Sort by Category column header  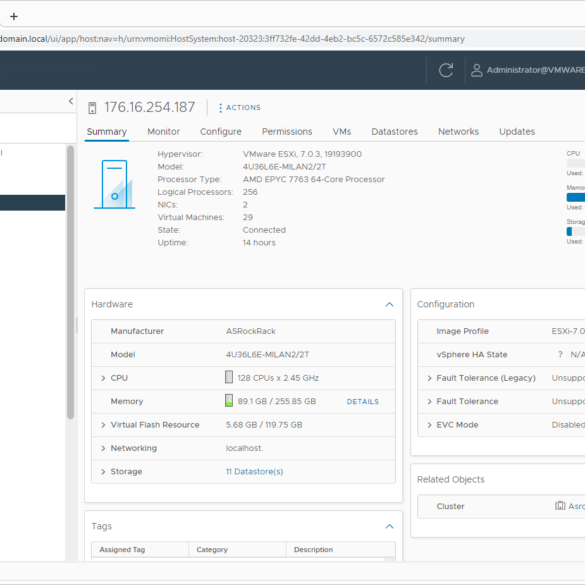tap(237, 550)
